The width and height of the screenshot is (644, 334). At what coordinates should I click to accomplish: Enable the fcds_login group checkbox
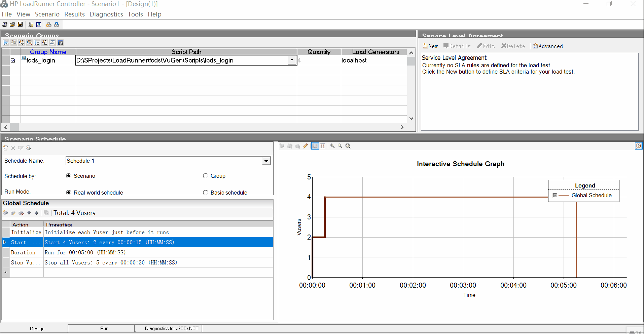click(13, 60)
